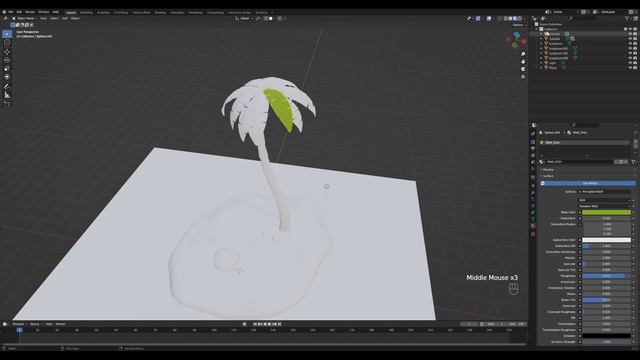Open the World properties tab icon
Image resolution: width=640 pixels, height=360 pixels.
pyautogui.click(x=533, y=169)
